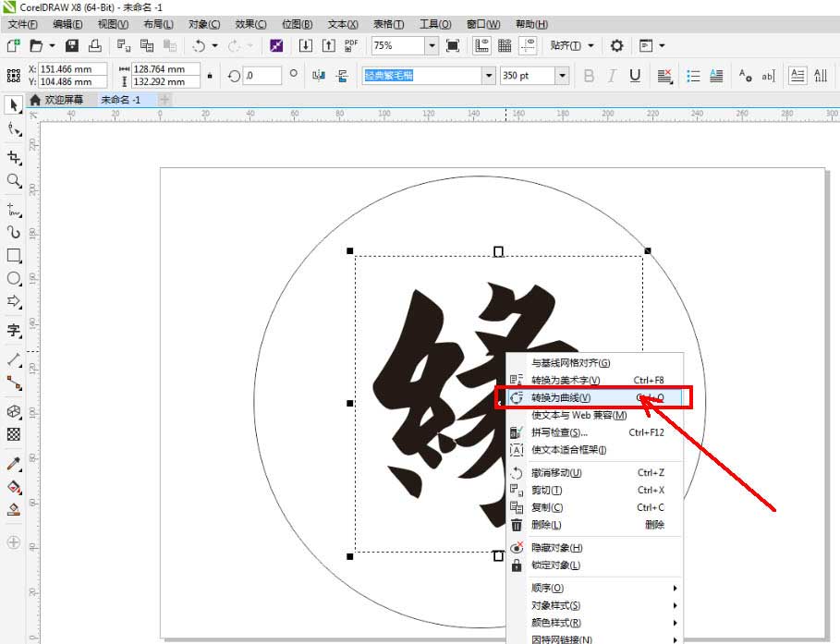This screenshot has height=644, width=840.
Task: Select the Text tool
Action: [14, 330]
